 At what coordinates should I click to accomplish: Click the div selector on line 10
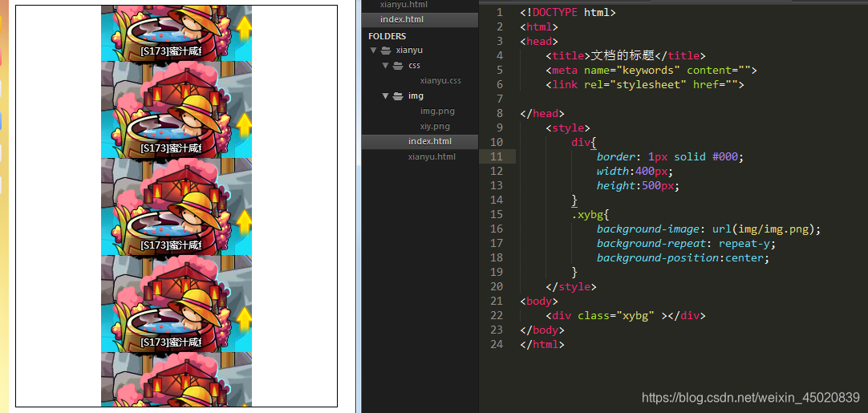(x=581, y=142)
